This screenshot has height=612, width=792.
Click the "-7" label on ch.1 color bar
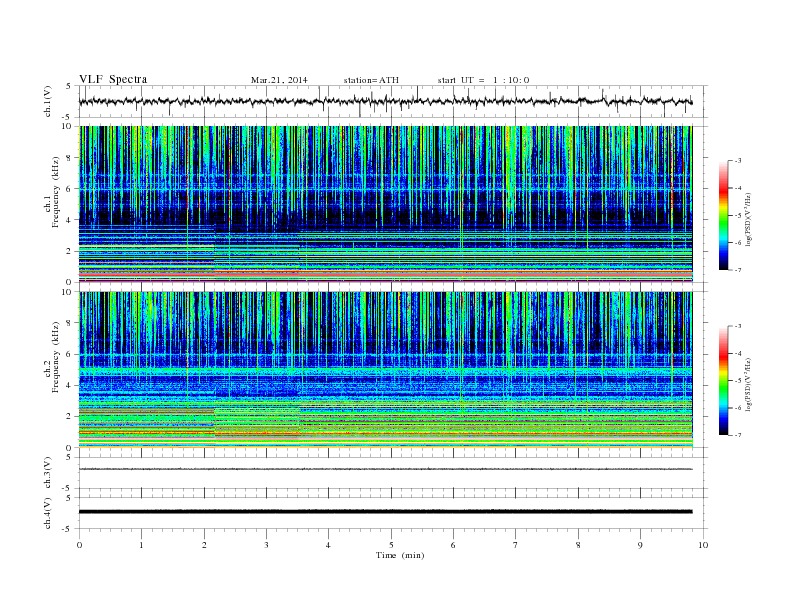[738, 270]
